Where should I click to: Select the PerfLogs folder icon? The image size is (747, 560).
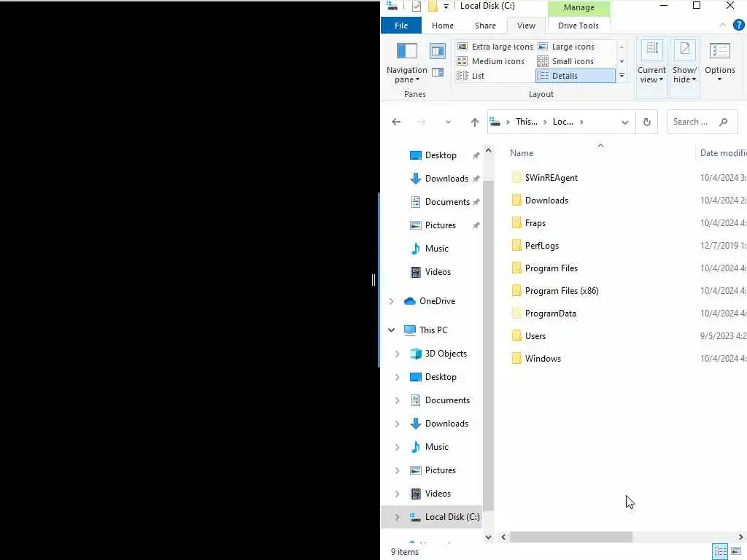(x=516, y=246)
